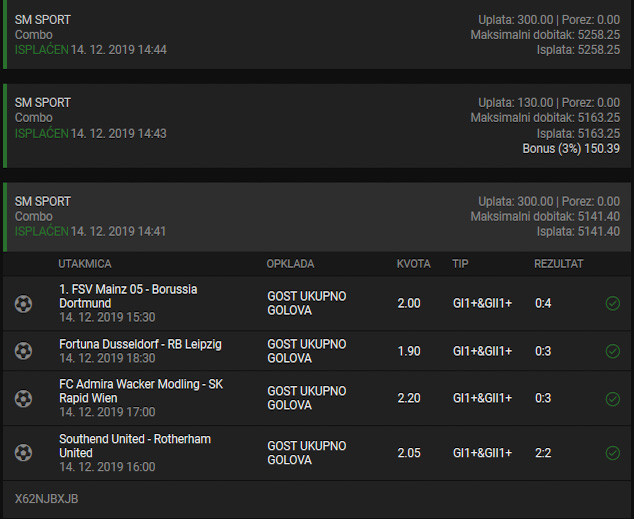
Task: Click soccer ball icon for Southend United match
Action: coord(23,453)
